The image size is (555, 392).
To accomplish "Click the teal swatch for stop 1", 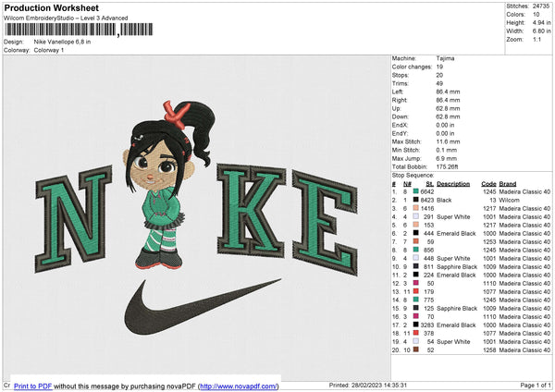I will pyautogui.click(x=416, y=191).
